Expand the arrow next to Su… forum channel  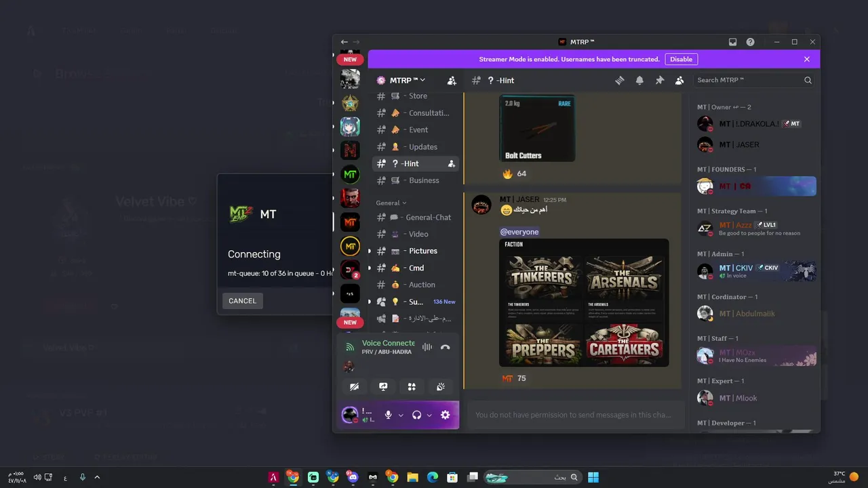pyautogui.click(x=370, y=302)
